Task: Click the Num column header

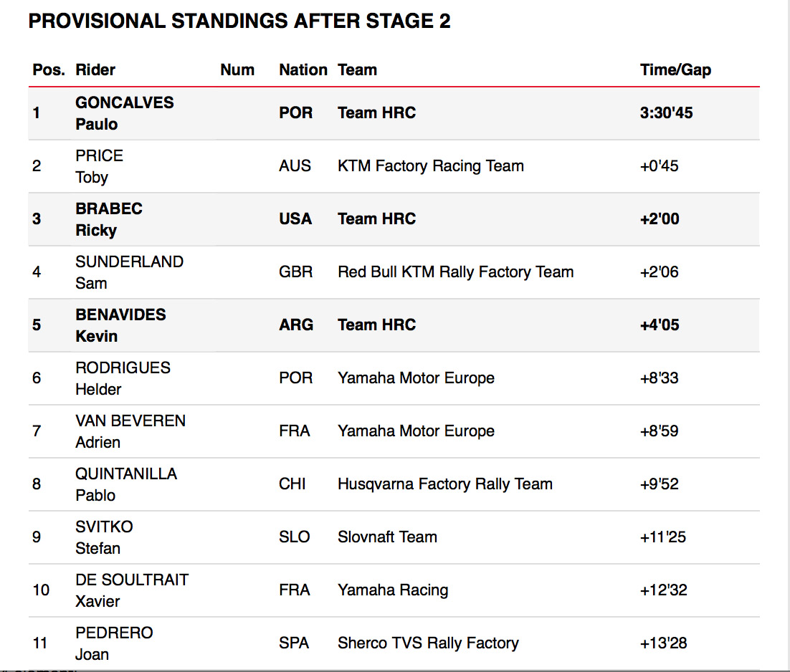Action: coord(237,69)
